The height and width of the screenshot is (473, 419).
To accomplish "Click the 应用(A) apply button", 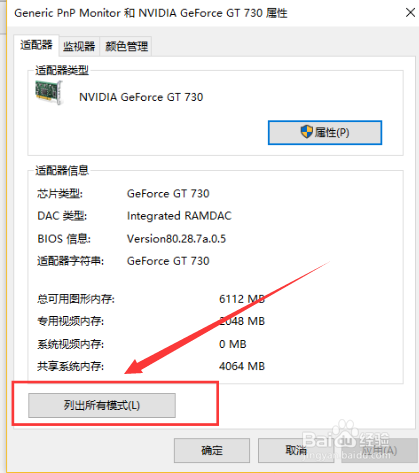I will (379, 450).
